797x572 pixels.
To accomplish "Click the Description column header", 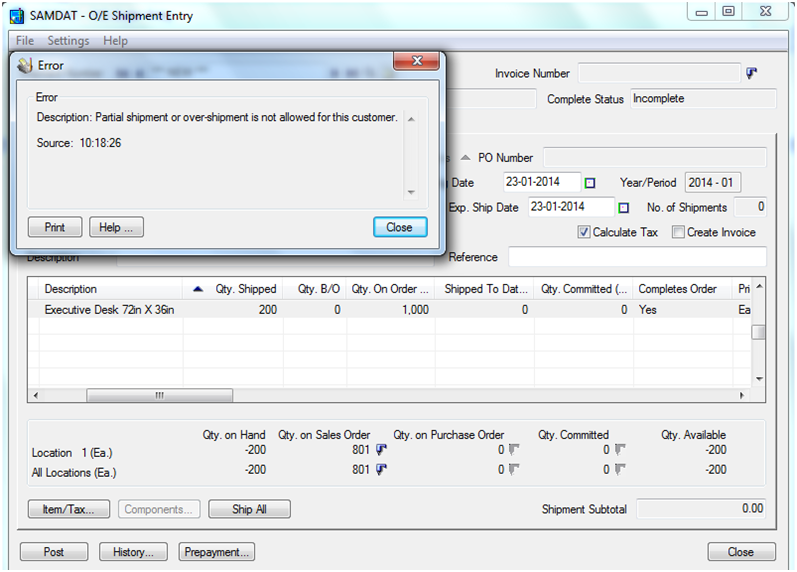I will pyautogui.click(x=111, y=289).
